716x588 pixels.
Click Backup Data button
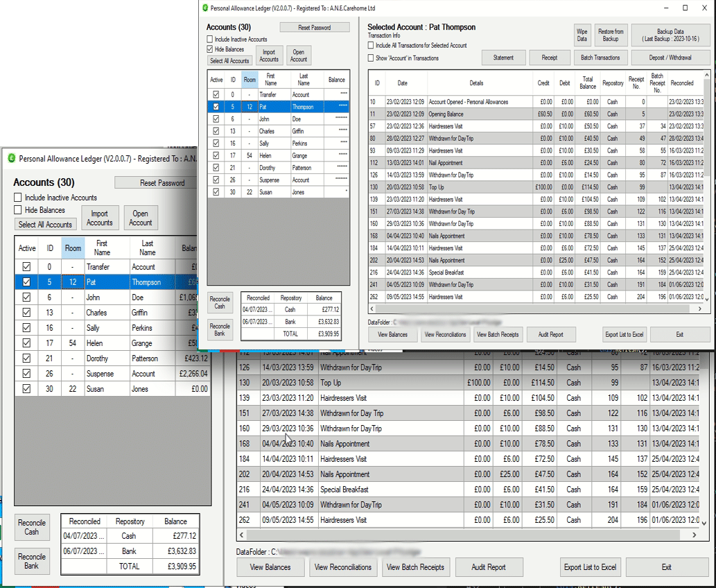pos(670,35)
